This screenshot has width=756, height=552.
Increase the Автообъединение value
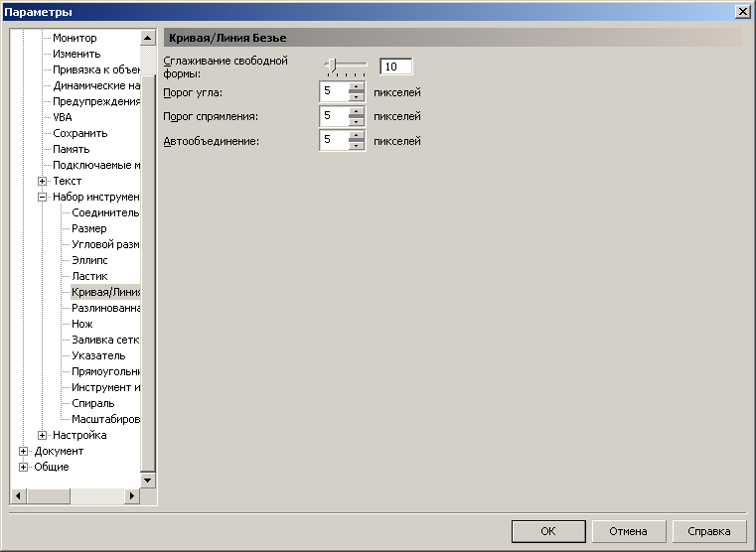point(357,135)
